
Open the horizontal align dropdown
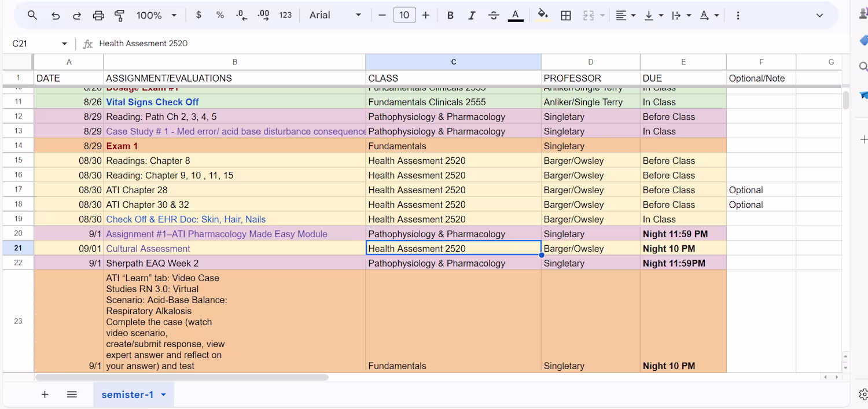coord(626,16)
